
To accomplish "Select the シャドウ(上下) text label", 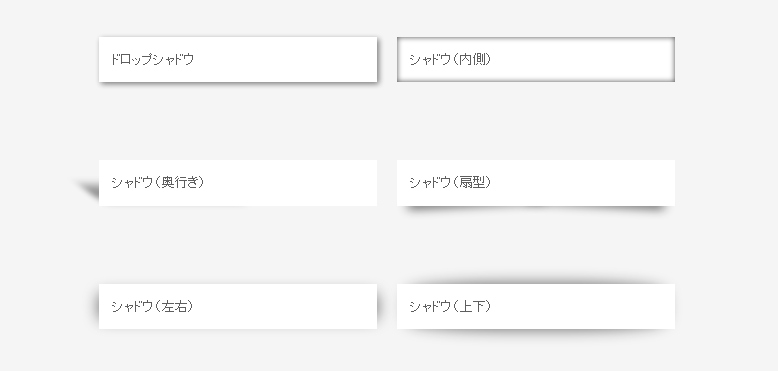I will [x=450, y=307].
